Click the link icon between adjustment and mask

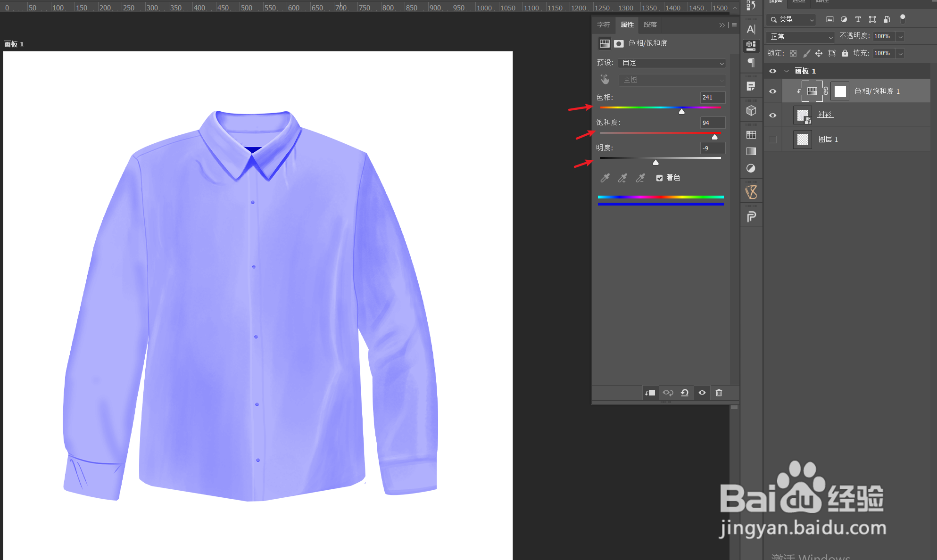pos(826,91)
